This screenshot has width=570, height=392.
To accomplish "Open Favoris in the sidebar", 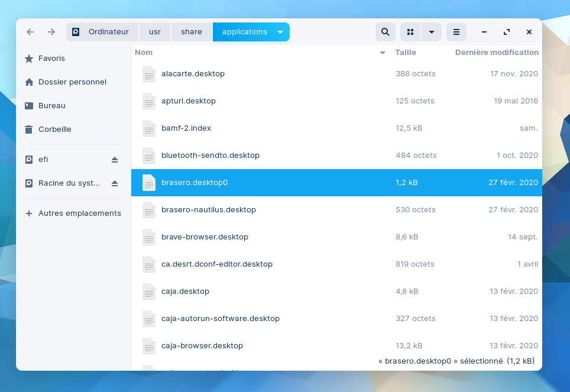I will coord(51,59).
